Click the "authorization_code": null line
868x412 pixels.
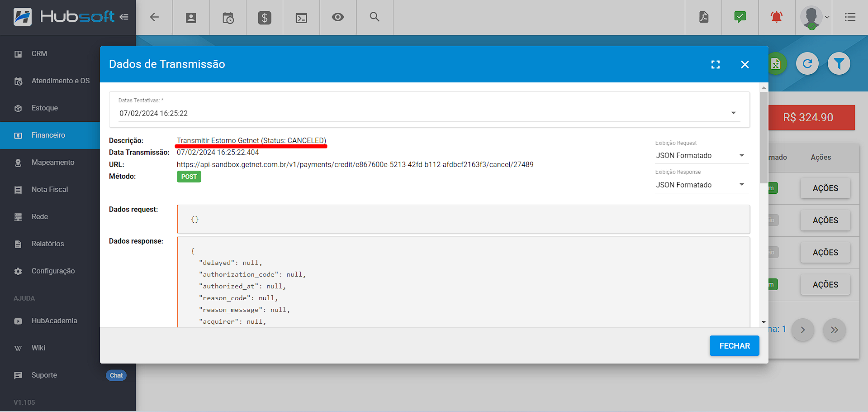252,274
